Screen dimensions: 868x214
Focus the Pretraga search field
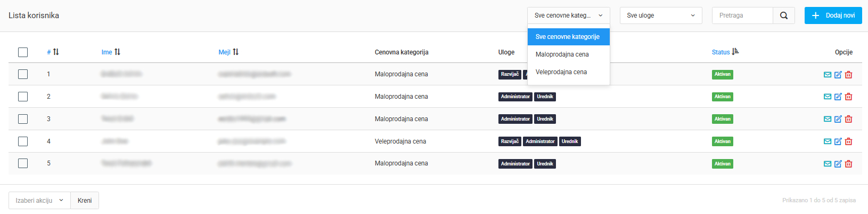coord(742,15)
